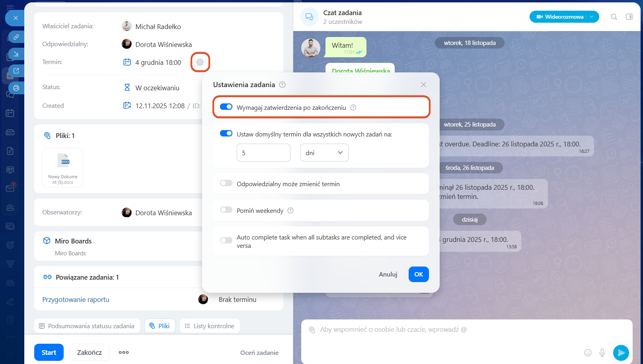Open the Nowy Dokument (5).docx file thumbnail
Image resolution: width=643 pixels, height=364 pixels.
[x=63, y=167]
